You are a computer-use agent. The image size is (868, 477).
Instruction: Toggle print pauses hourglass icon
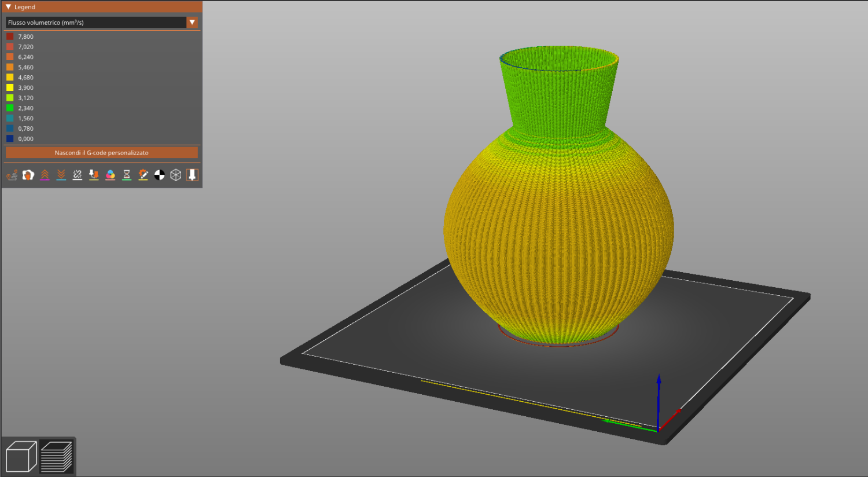coord(127,175)
